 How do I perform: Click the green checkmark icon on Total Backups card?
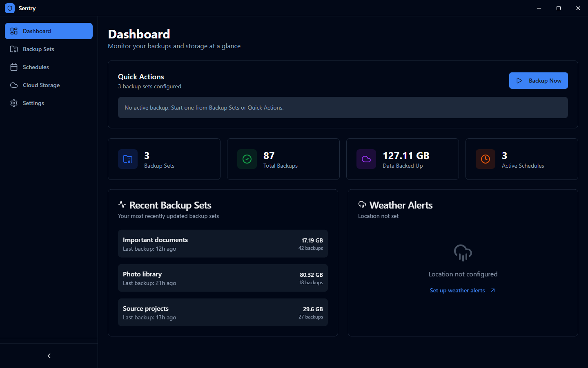click(247, 159)
